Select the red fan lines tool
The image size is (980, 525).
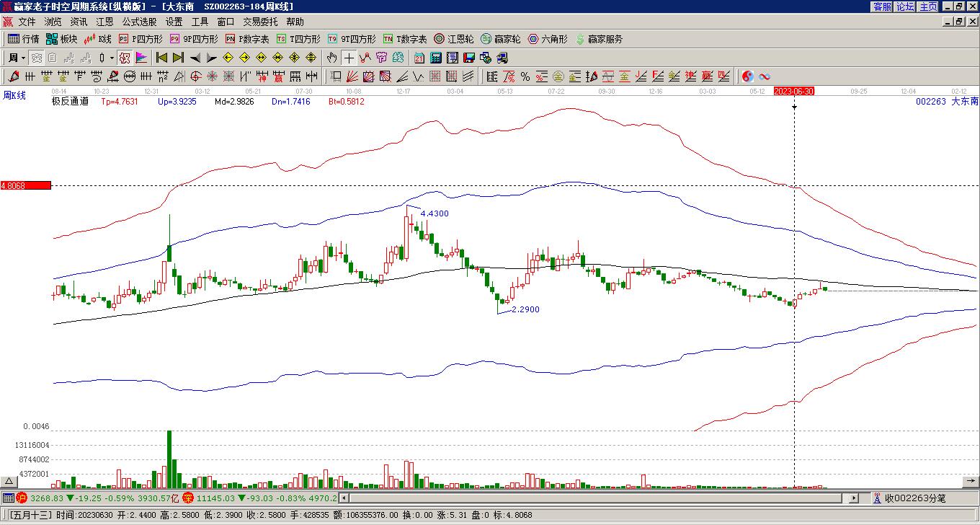[352, 76]
